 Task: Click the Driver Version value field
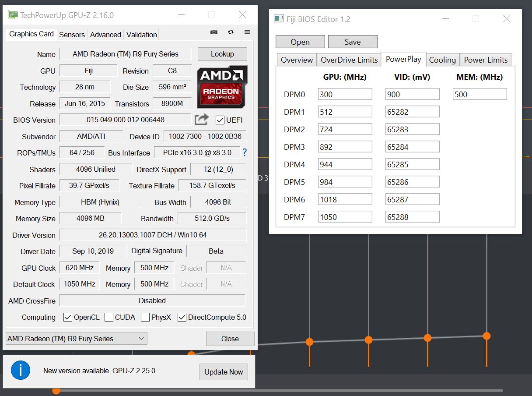[x=153, y=235]
